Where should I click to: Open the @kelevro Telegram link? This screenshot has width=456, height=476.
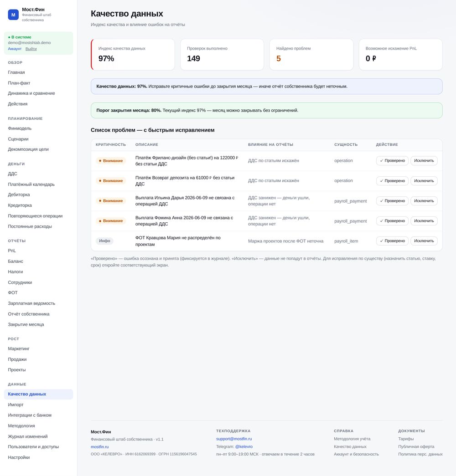(244, 446)
